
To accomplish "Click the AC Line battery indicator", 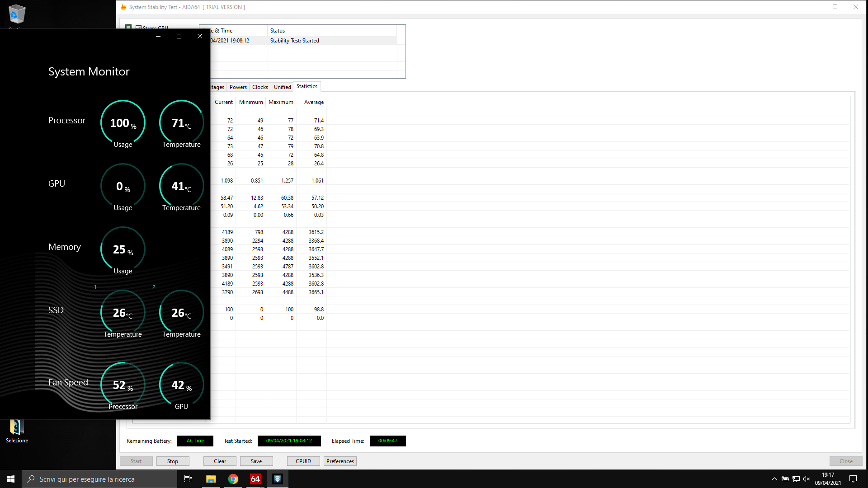I will (x=195, y=441).
